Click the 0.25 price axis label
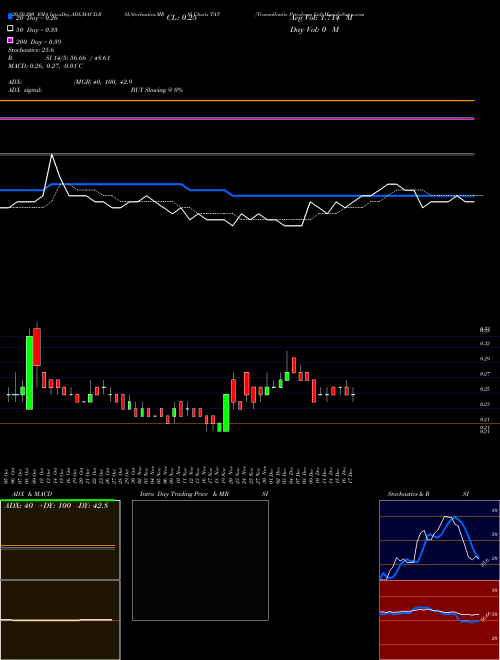500x660 pixels. coord(485,389)
